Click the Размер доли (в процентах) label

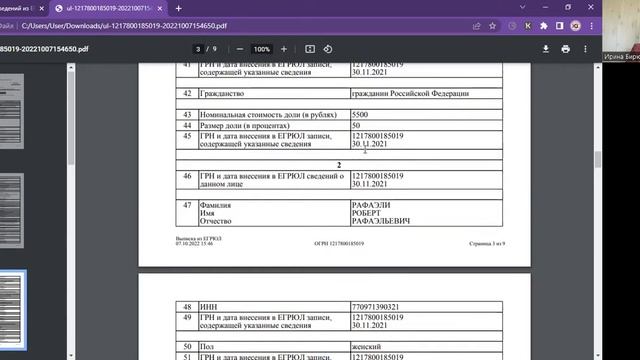(x=244, y=125)
